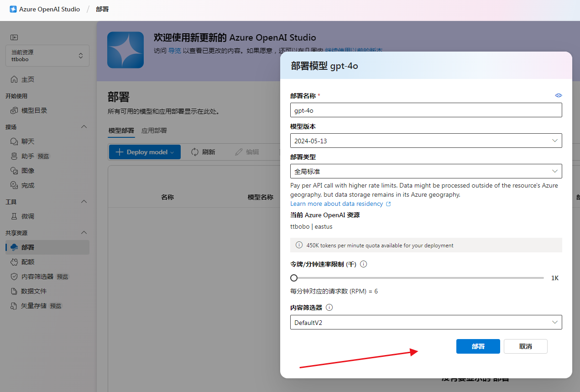Switch to the 应用部署 tab

154,131
